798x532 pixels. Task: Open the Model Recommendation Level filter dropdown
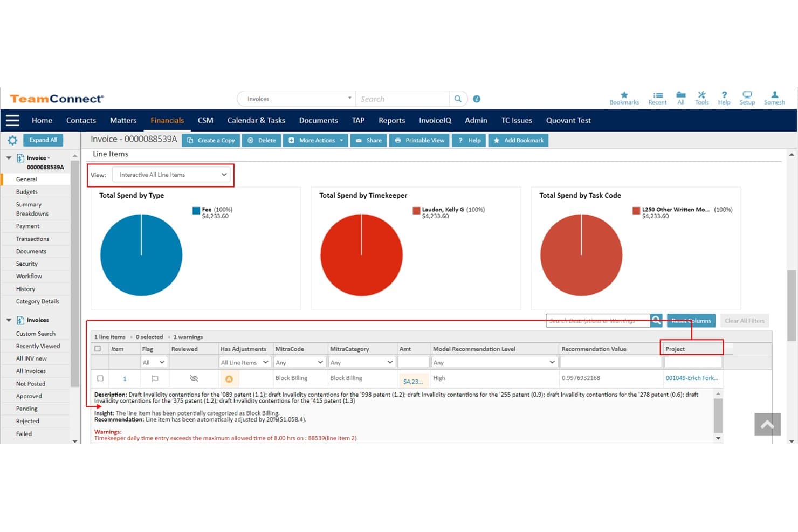(x=494, y=362)
